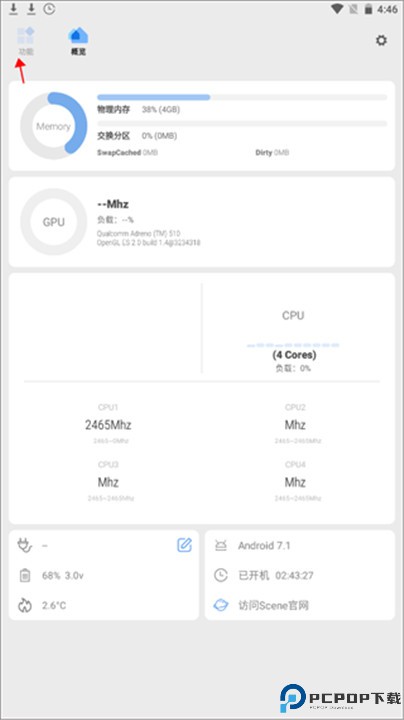Tap the Memory donut chart
This screenshot has height=720, width=404.
click(53, 126)
